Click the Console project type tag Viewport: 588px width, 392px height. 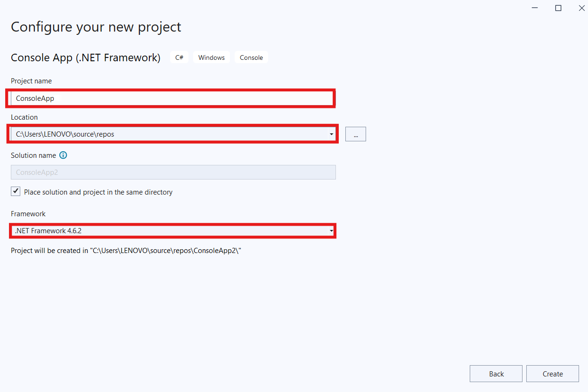tap(251, 57)
